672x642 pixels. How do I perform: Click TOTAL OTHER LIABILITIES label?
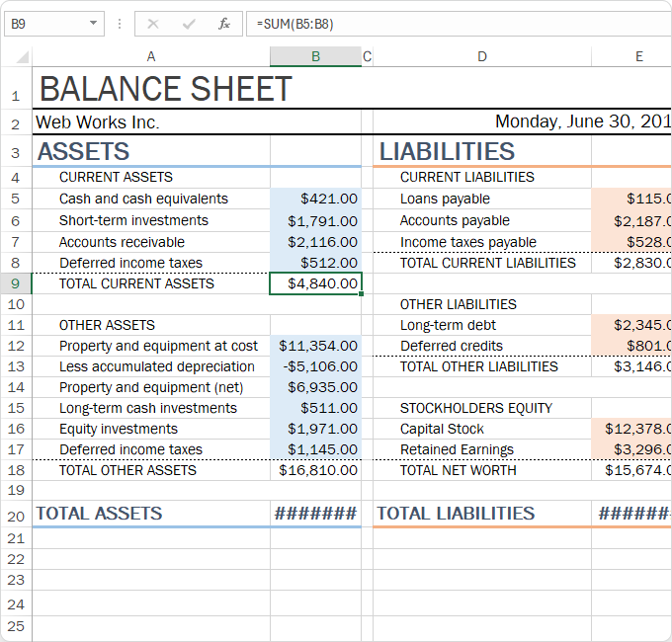[479, 366]
